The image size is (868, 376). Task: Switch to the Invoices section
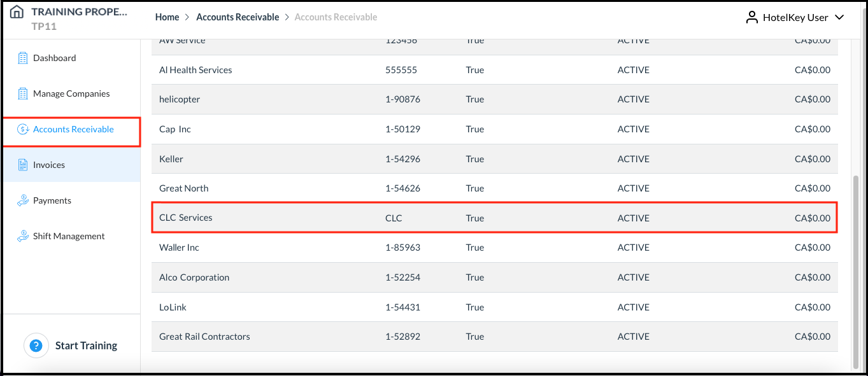[48, 164]
